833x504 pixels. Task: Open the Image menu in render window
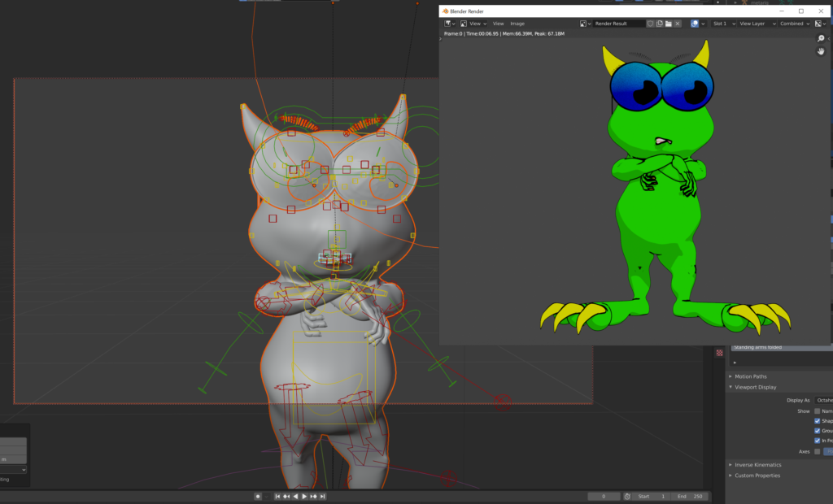(517, 24)
